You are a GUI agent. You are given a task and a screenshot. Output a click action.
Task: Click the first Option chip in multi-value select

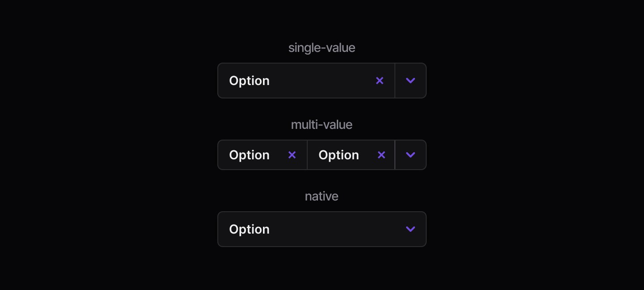[249, 155]
